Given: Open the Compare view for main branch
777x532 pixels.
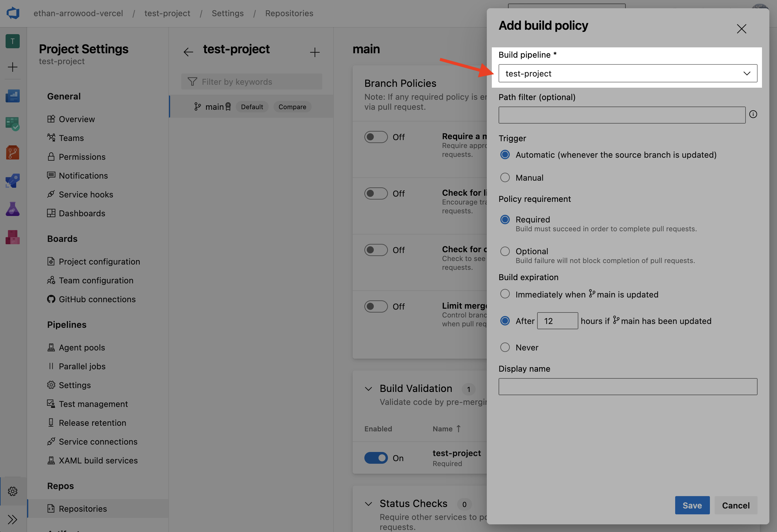Looking at the screenshot, I should tap(292, 107).
